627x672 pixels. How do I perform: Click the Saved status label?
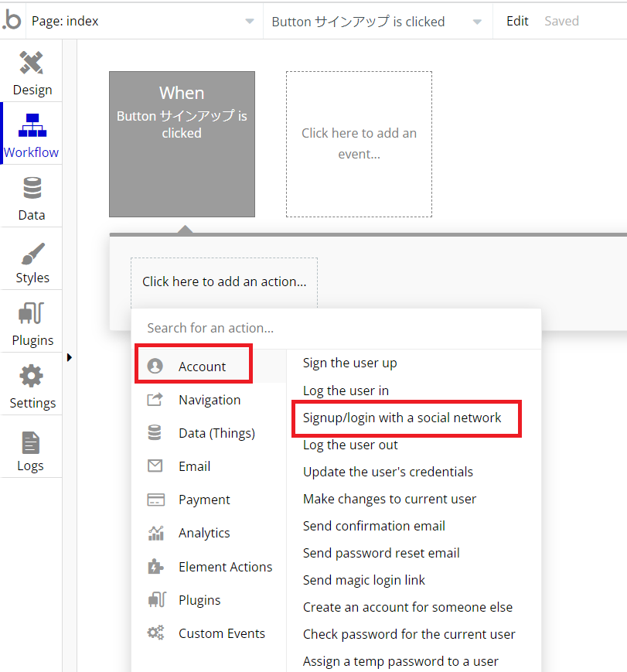tap(561, 21)
